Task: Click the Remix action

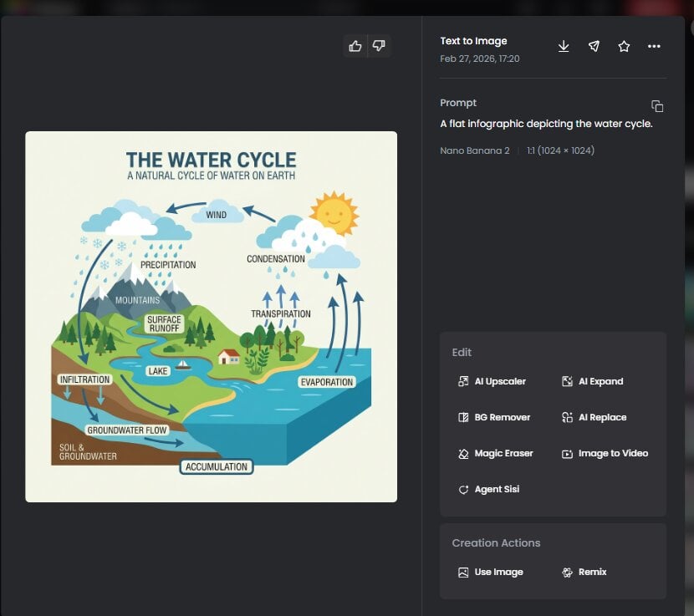Action: (x=587, y=572)
